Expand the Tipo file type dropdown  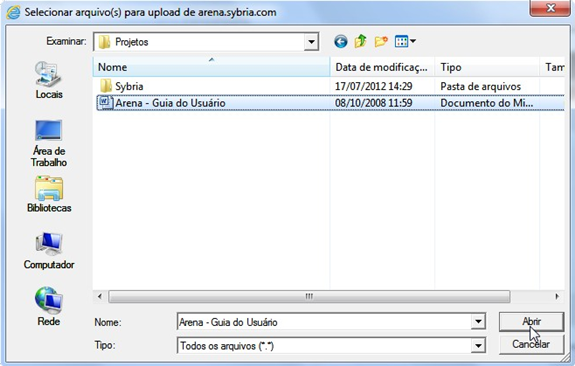pos(478,345)
